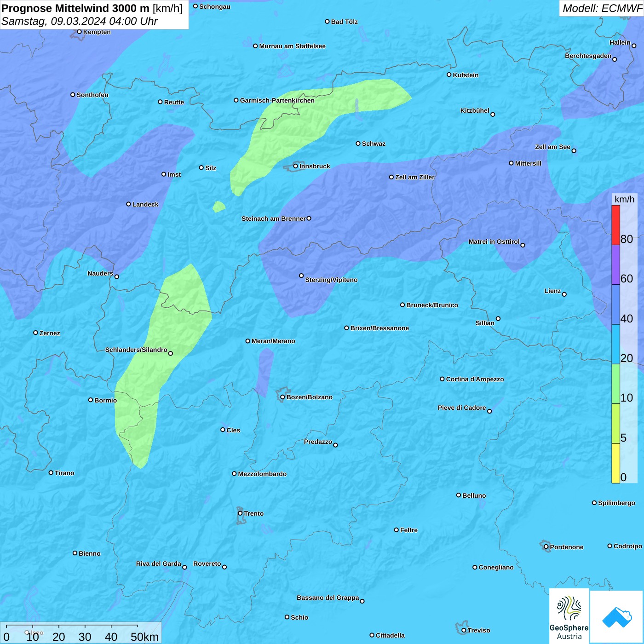Click the yellow 0 km/h legend swatch
Viewport: 644px width, 644px height.
coord(615,463)
